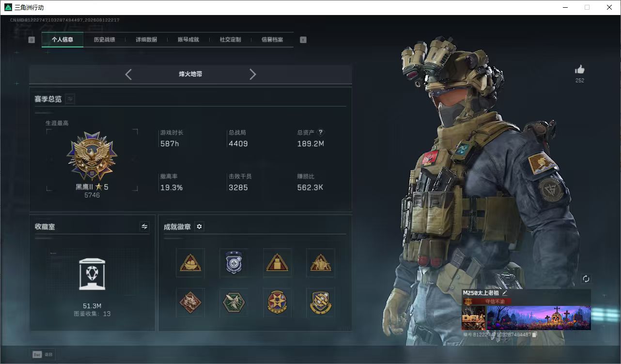
Task: Click the 击败干员 value 3285
Action: (x=238, y=187)
